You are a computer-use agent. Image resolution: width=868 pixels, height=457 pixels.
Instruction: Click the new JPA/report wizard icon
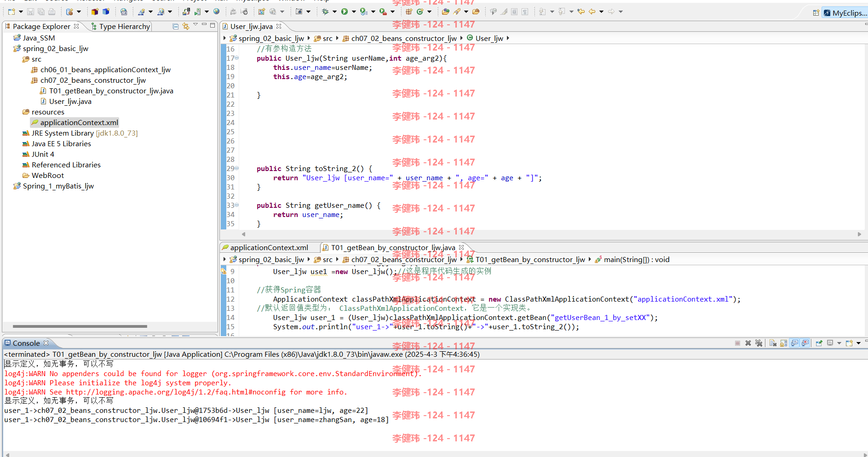click(261, 11)
